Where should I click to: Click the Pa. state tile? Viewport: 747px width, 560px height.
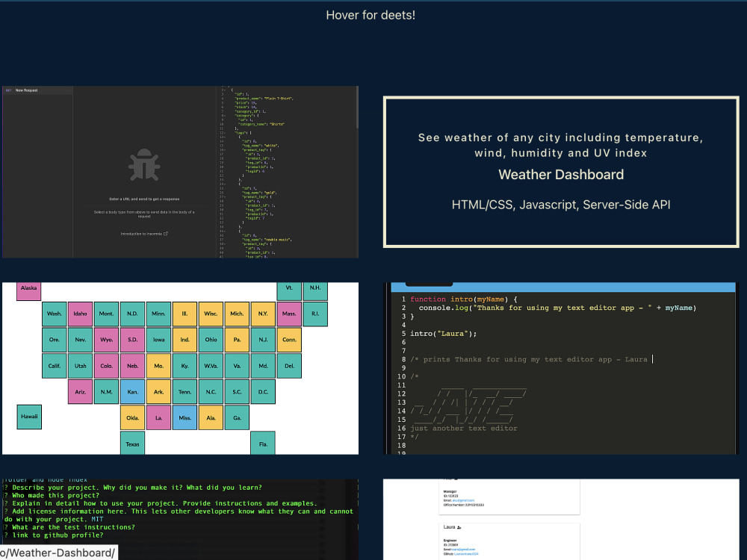[x=237, y=340]
